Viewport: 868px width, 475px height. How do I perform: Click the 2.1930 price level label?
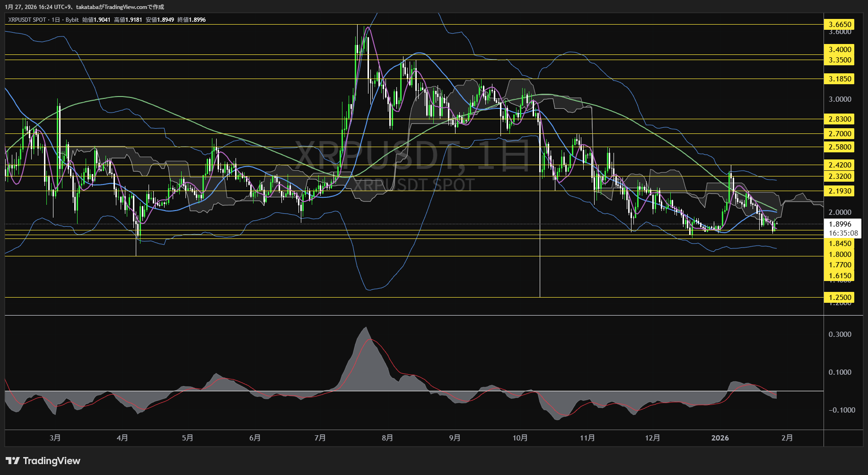tap(840, 191)
